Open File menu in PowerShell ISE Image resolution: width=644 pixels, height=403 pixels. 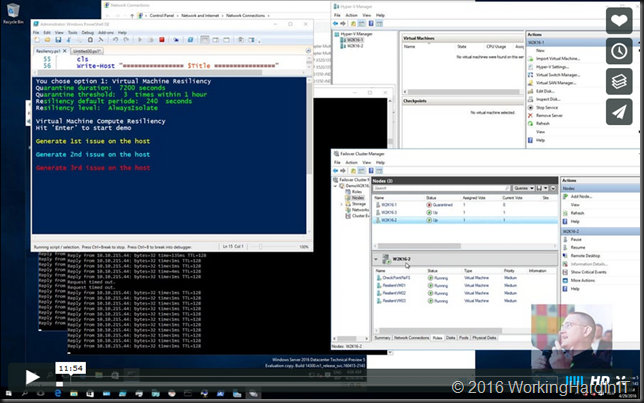coord(36,32)
